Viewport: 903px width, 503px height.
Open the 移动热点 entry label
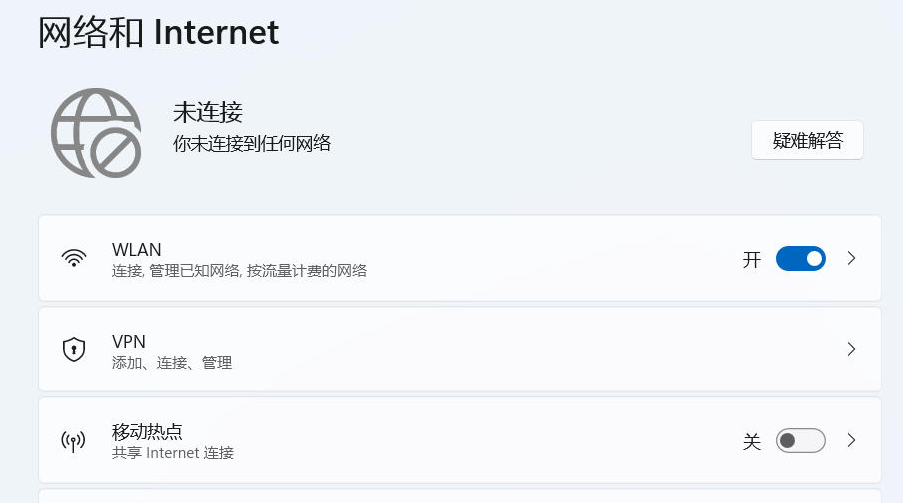click(x=147, y=432)
